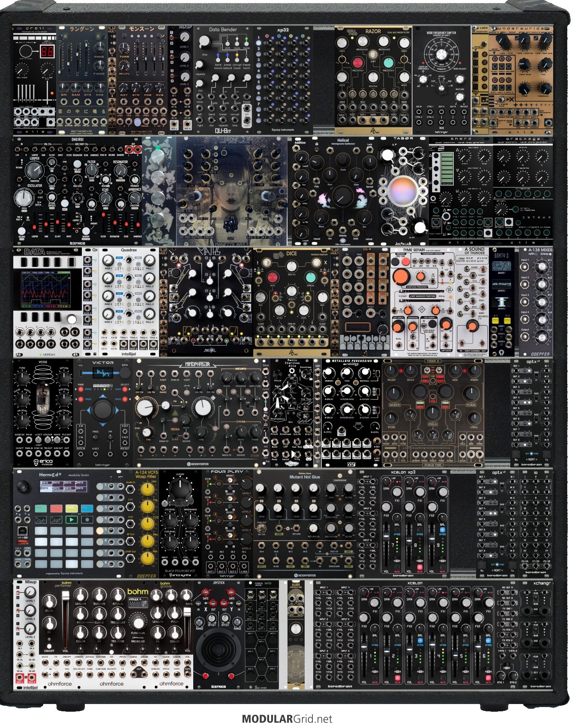
Task: Select the yellow track pad on Hermod+
Action: pos(72,508)
